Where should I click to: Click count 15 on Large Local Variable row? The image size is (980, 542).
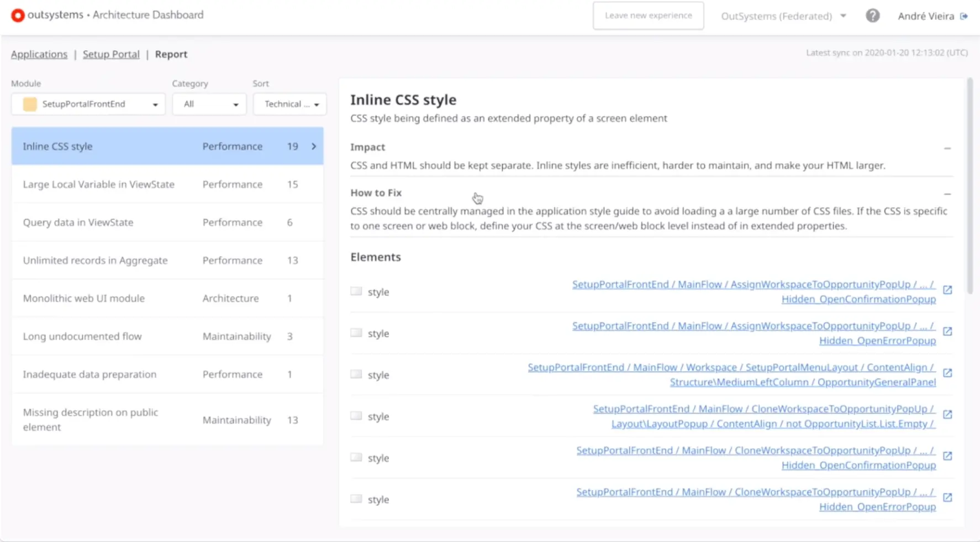point(293,184)
